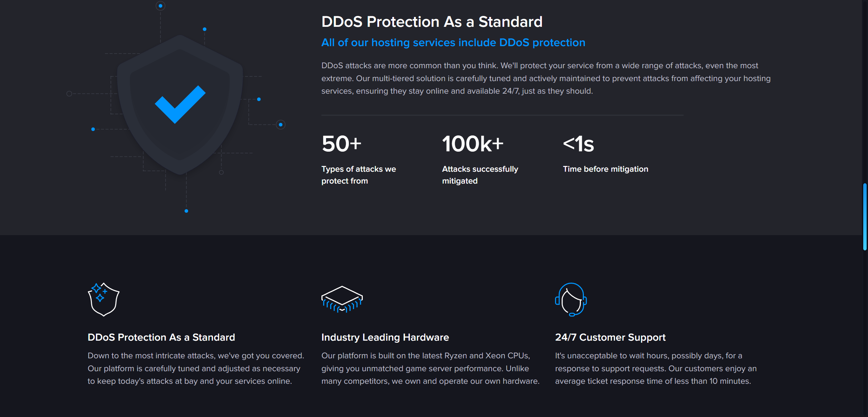Viewport: 868px width, 417px height.
Task: Click the blue dot below the shield
Action: [x=186, y=211]
